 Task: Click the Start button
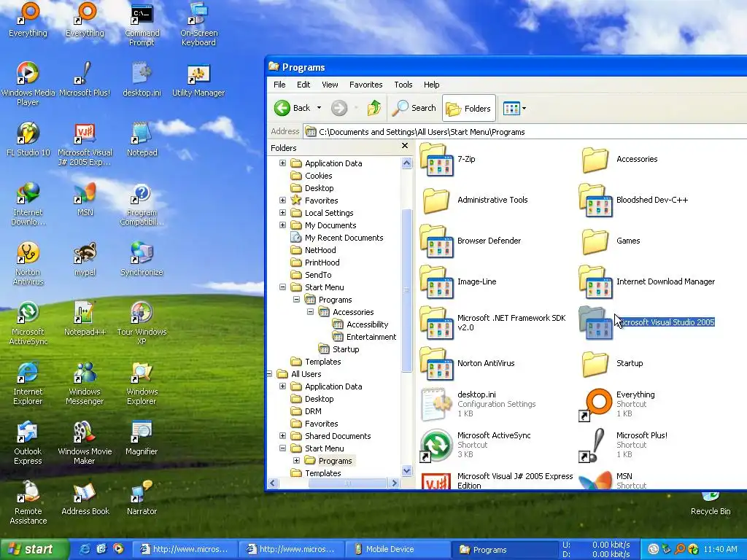(34, 550)
